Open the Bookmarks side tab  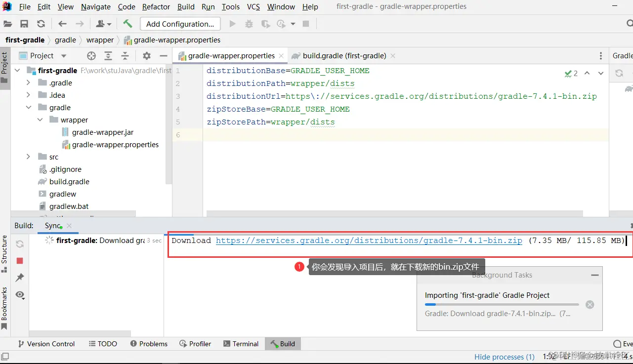point(4,309)
